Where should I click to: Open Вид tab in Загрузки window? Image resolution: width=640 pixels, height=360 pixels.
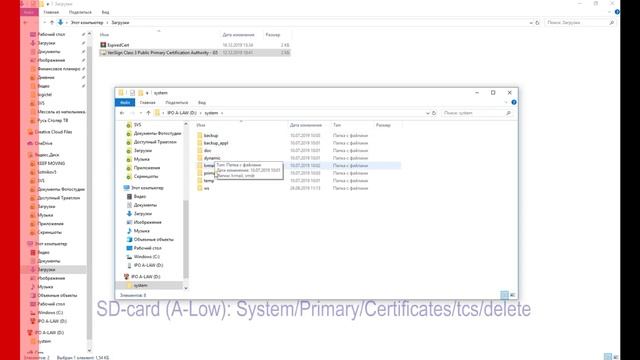click(x=105, y=12)
